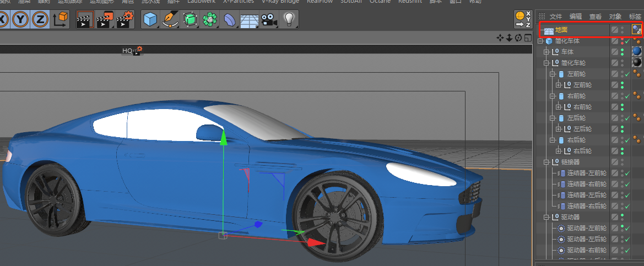This screenshot has height=266, width=644.
Task: Collapse the 简化车轮 group
Action: click(546, 63)
